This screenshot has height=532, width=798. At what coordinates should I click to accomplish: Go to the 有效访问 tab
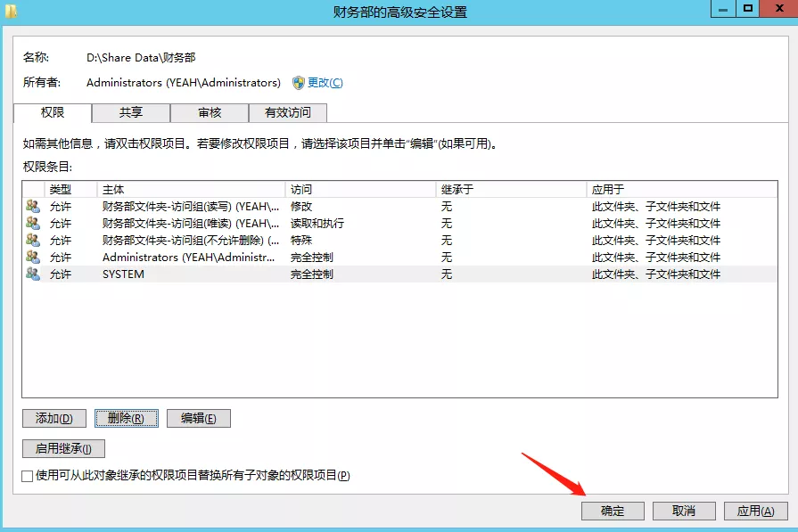(288, 113)
